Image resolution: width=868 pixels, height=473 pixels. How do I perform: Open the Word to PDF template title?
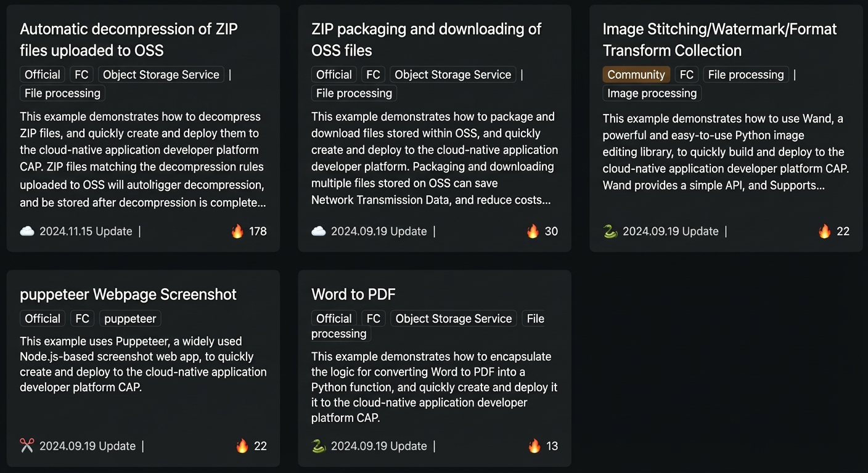(353, 294)
